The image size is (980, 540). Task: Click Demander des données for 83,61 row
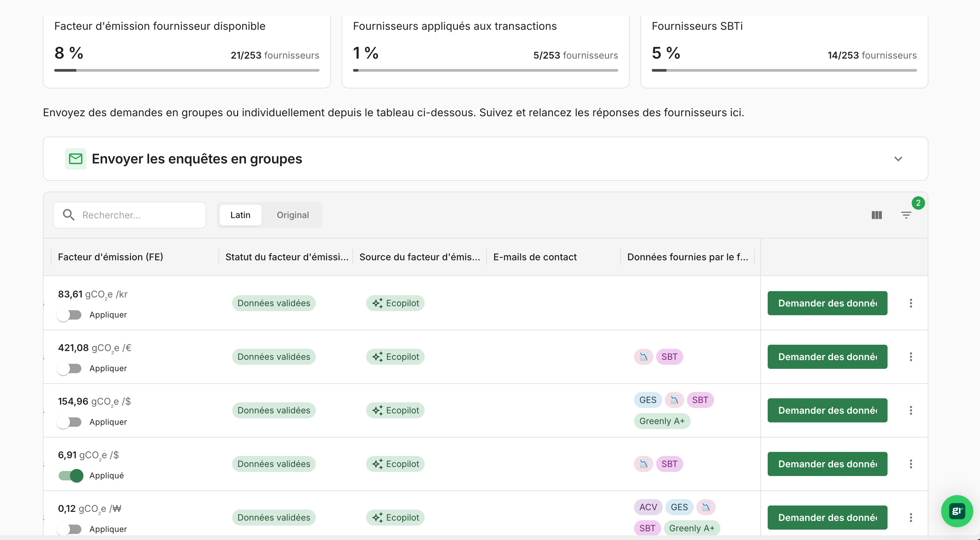tap(828, 303)
